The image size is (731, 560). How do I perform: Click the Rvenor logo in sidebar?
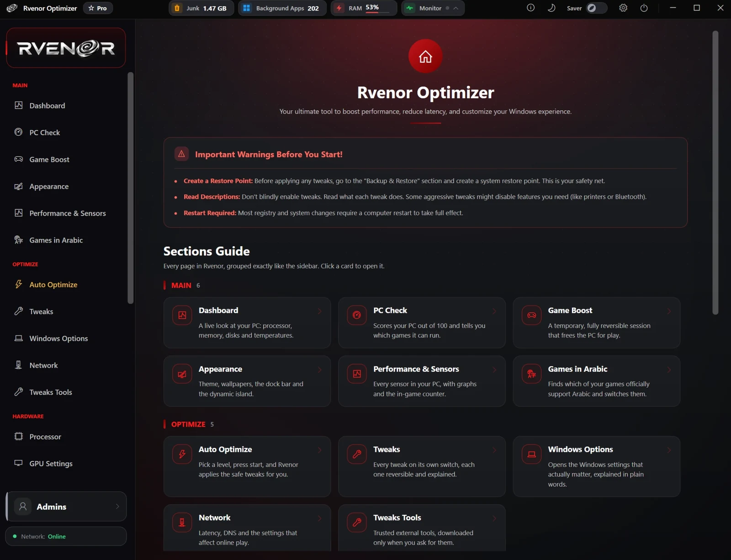point(66,48)
